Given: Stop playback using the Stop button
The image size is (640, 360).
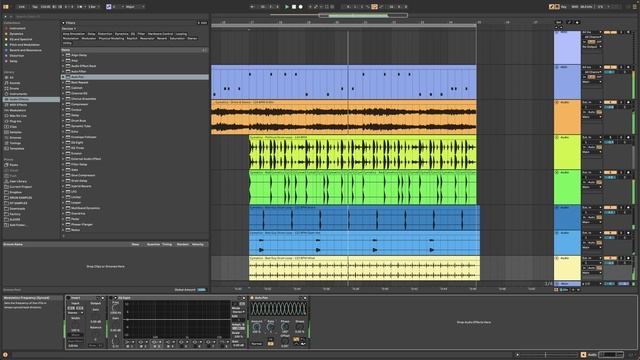Looking at the screenshot, I should coord(293,7).
